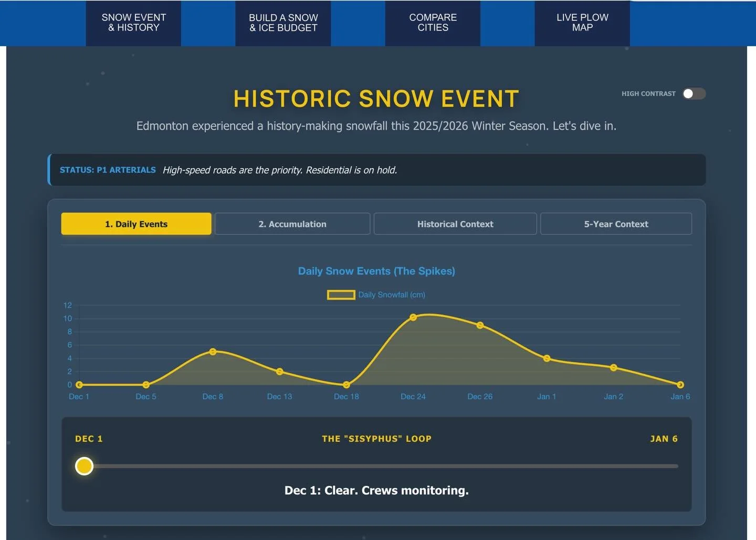The image size is (756, 540).
Task: Click the Dec 8 data point on chart
Action: coord(213,351)
